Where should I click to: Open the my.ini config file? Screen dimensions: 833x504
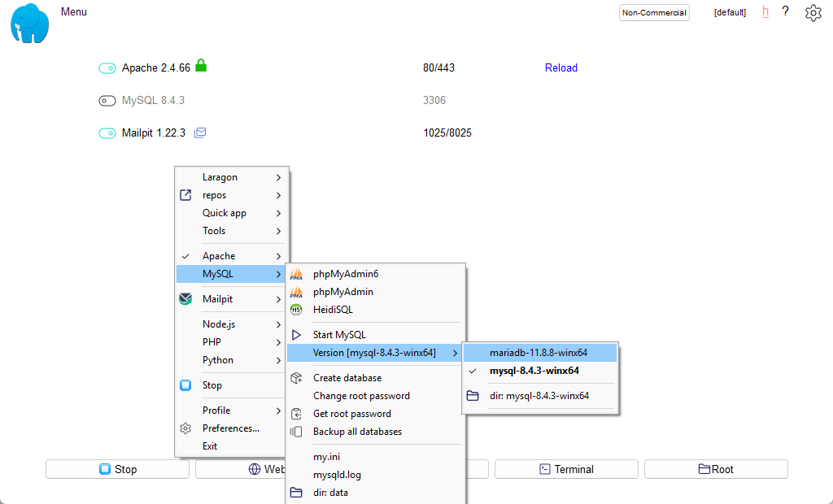click(x=326, y=457)
